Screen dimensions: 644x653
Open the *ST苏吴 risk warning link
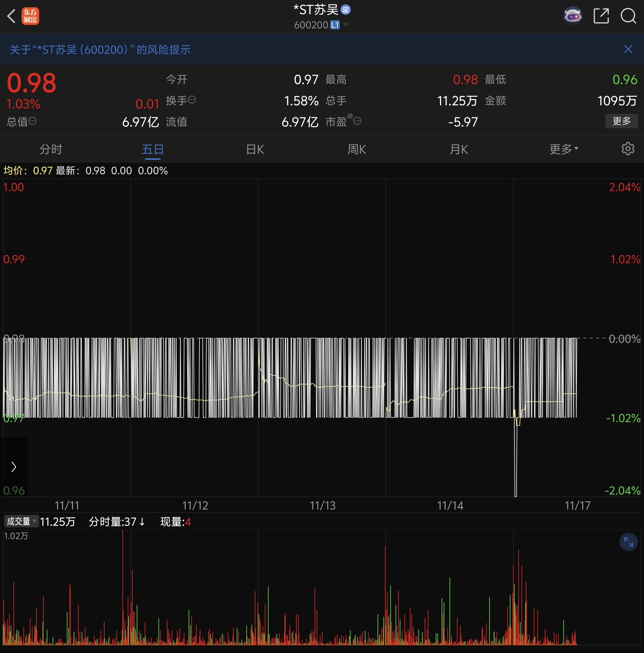pos(100,50)
